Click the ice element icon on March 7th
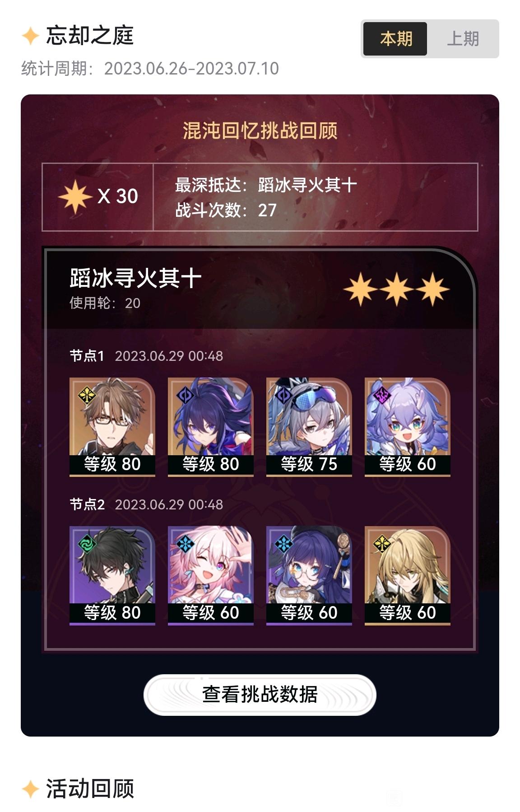Image resolution: width=520 pixels, height=812 pixels. point(185,544)
